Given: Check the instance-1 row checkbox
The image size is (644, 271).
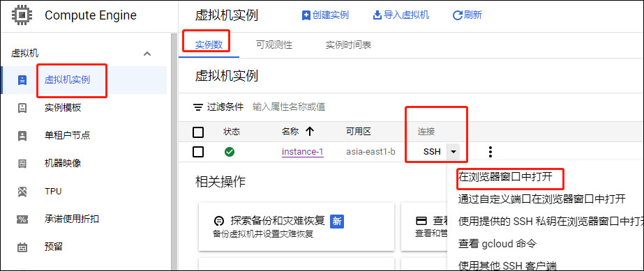Looking at the screenshot, I should pos(198,152).
